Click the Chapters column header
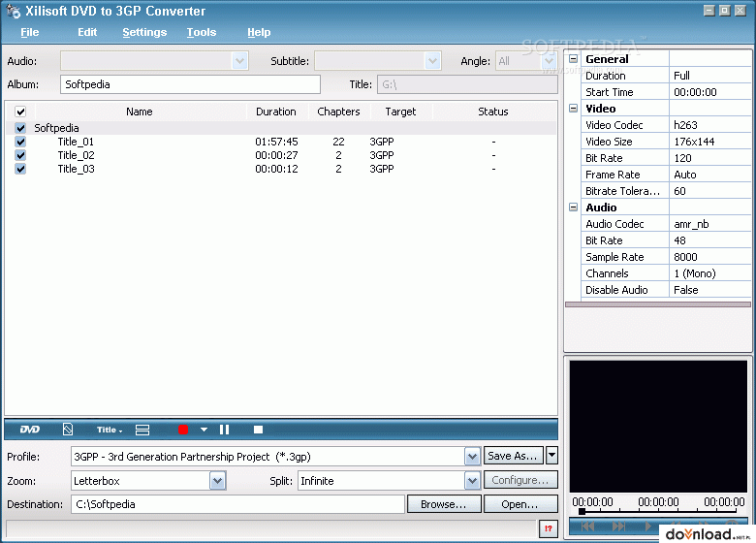The height and width of the screenshot is (543, 756). [x=339, y=112]
